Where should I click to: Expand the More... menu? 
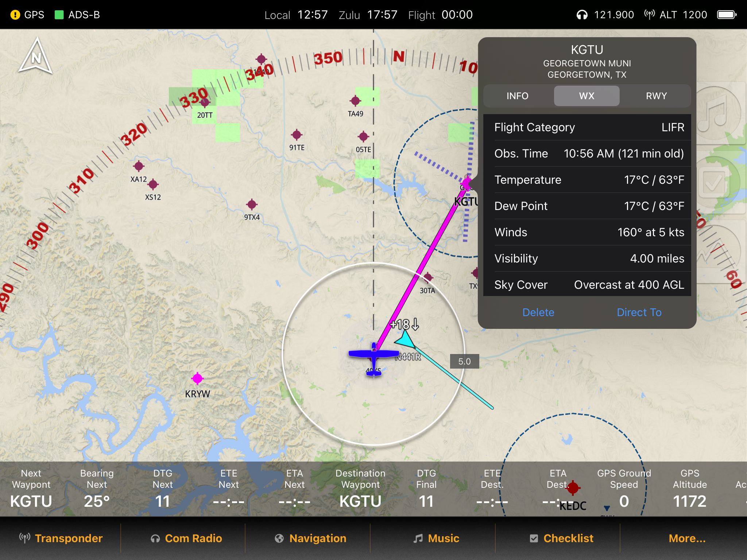687,538
